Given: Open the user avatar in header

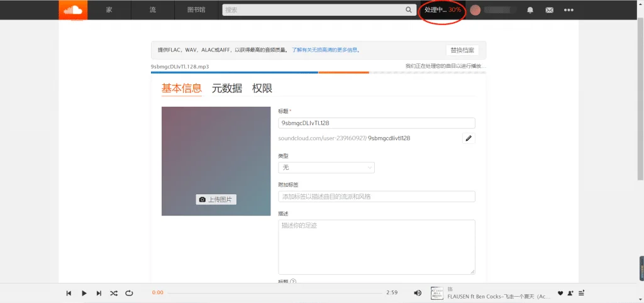Looking at the screenshot, I should [x=475, y=10].
